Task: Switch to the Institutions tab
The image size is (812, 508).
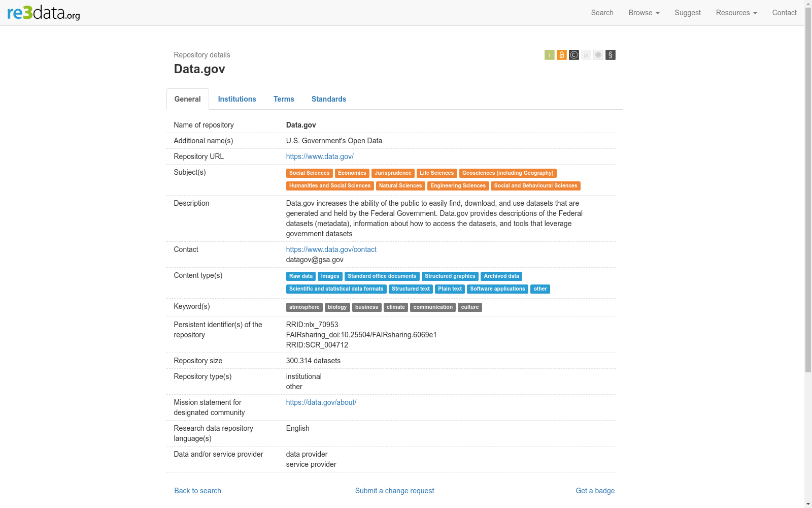Action: (x=237, y=99)
